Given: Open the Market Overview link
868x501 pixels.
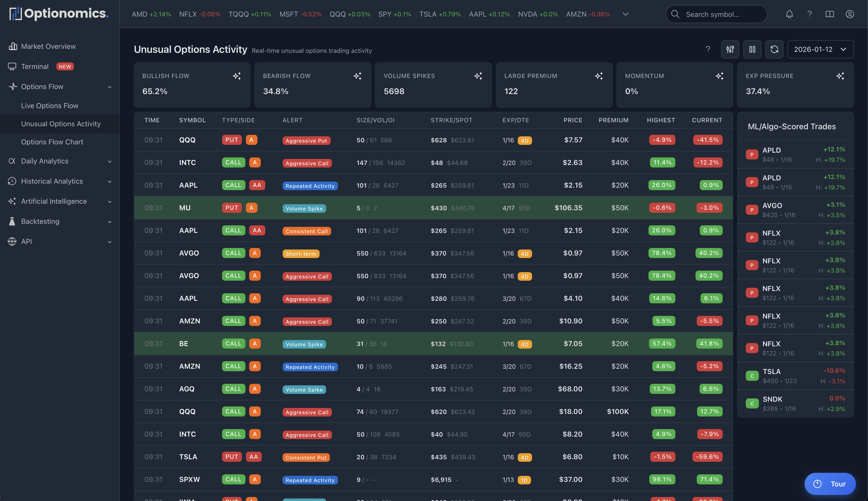Looking at the screenshot, I should [48, 46].
